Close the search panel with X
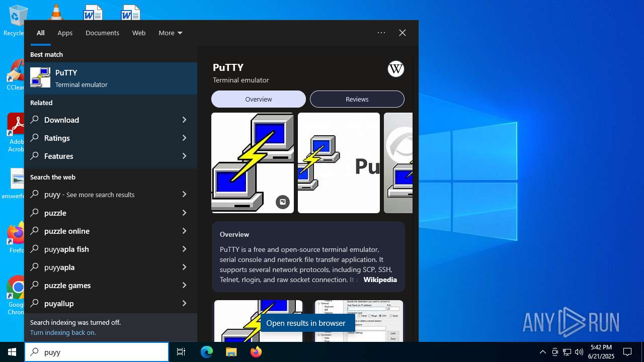 pyautogui.click(x=403, y=33)
